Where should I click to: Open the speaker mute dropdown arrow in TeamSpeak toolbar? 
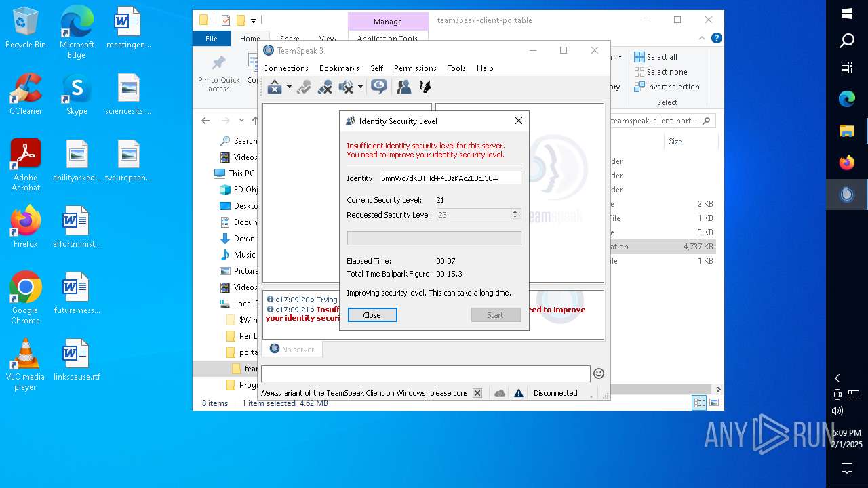pyautogui.click(x=360, y=87)
